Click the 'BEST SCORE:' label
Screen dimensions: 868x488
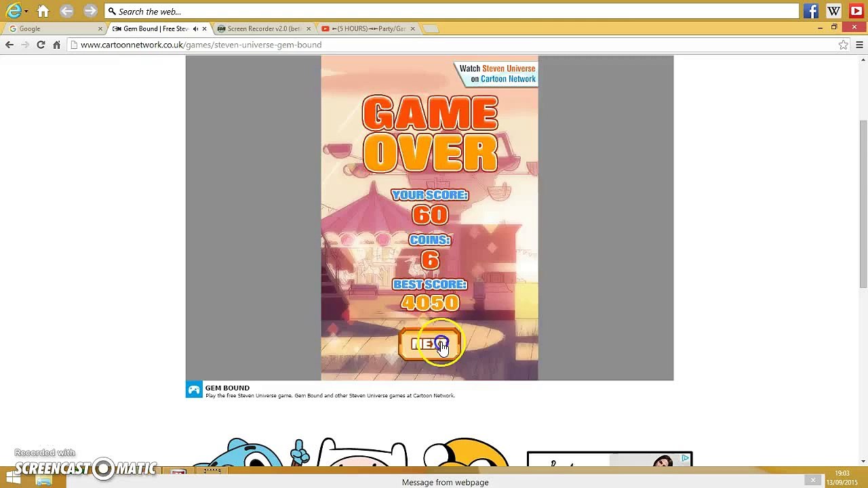430,285
